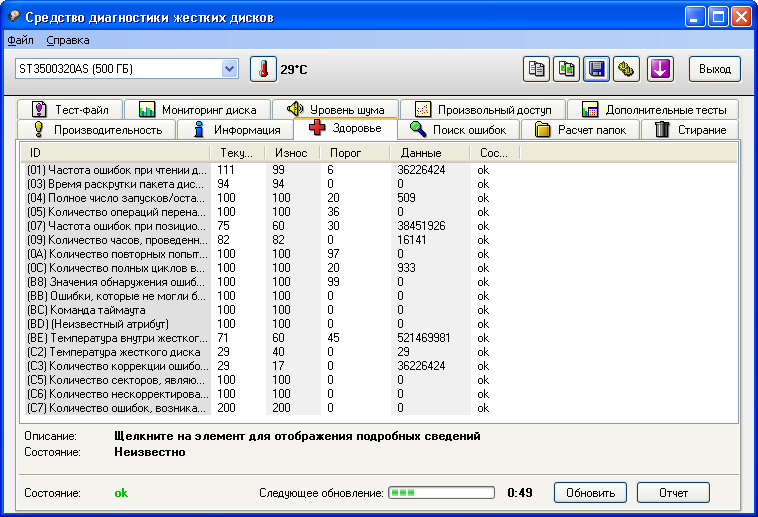Open options via the tools icon
This screenshot has height=517, width=758.
click(626, 69)
